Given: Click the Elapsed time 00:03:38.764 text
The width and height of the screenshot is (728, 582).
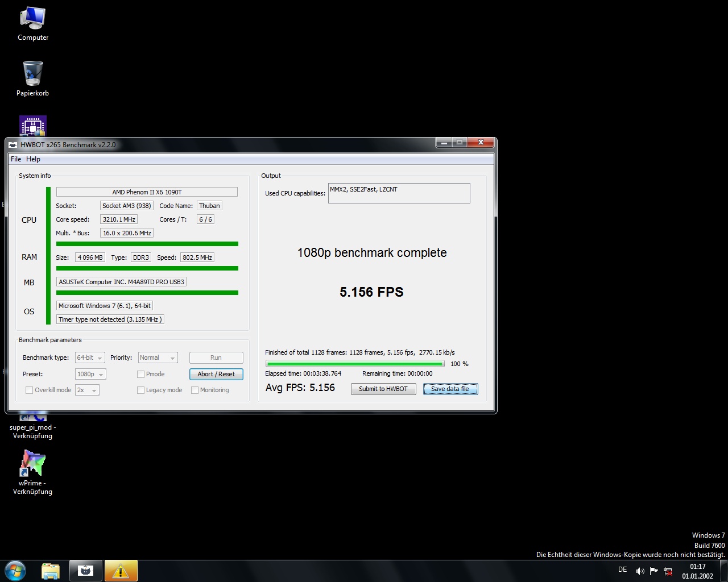Looking at the screenshot, I should point(303,373).
